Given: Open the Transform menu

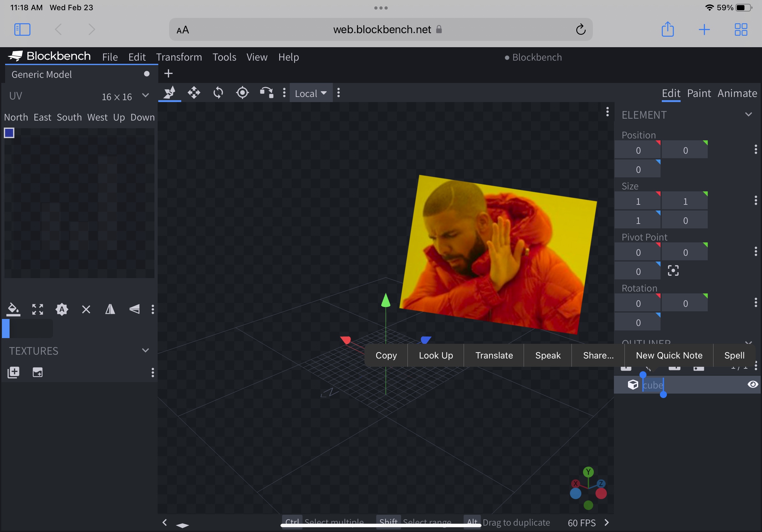Looking at the screenshot, I should click(179, 57).
